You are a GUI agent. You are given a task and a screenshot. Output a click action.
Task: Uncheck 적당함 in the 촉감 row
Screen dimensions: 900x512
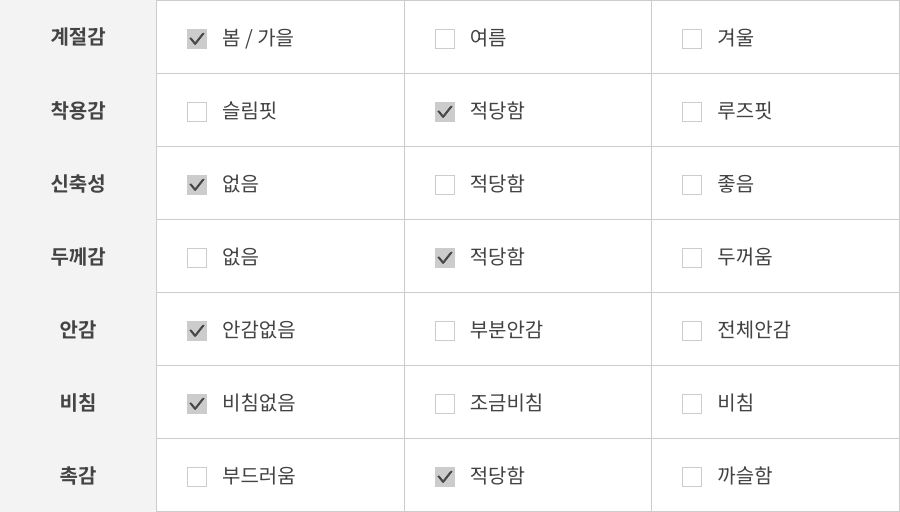point(445,477)
